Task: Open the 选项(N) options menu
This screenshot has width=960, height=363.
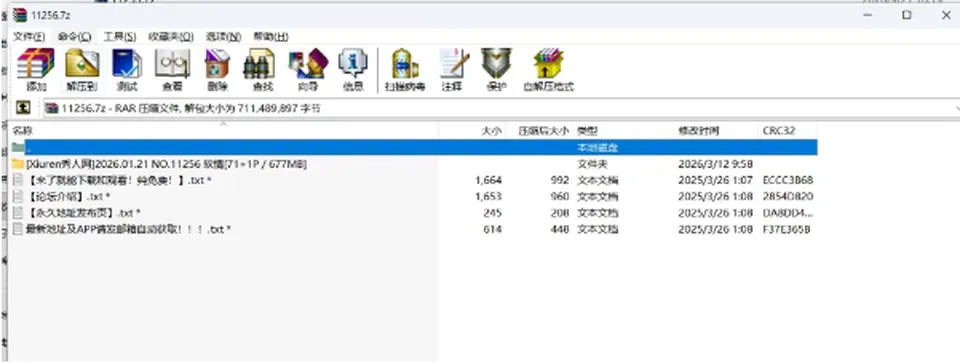Action: (x=223, y=36)
